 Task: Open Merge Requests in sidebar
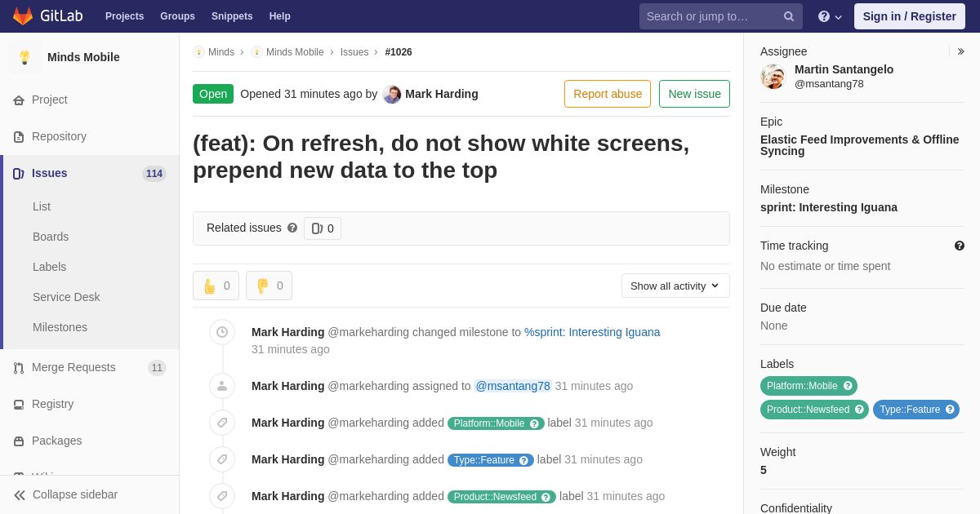pos(90,367)
